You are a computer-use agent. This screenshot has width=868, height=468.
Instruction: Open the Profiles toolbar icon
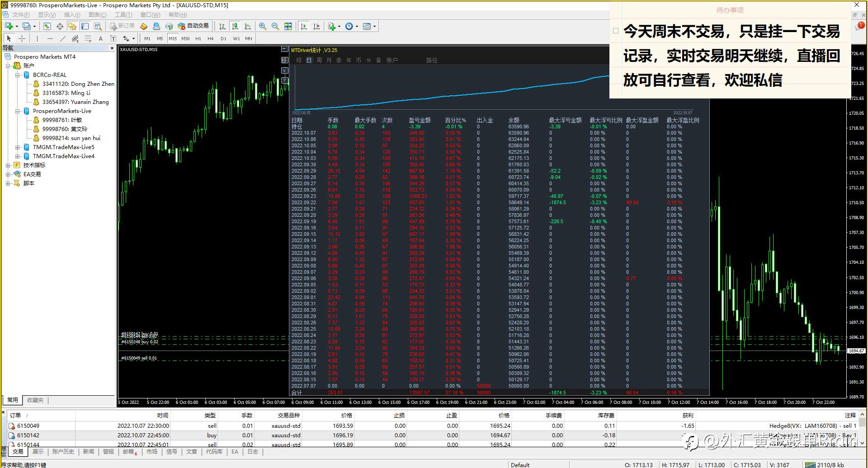pyautogui.click(x=27, y=26)
